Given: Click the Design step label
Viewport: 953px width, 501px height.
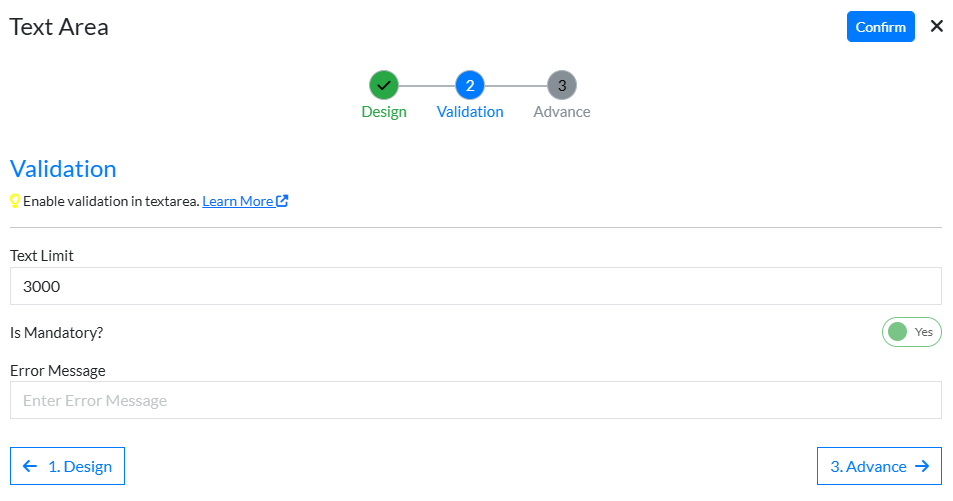Looking at the screenshot, I should (x=384, y=112).
